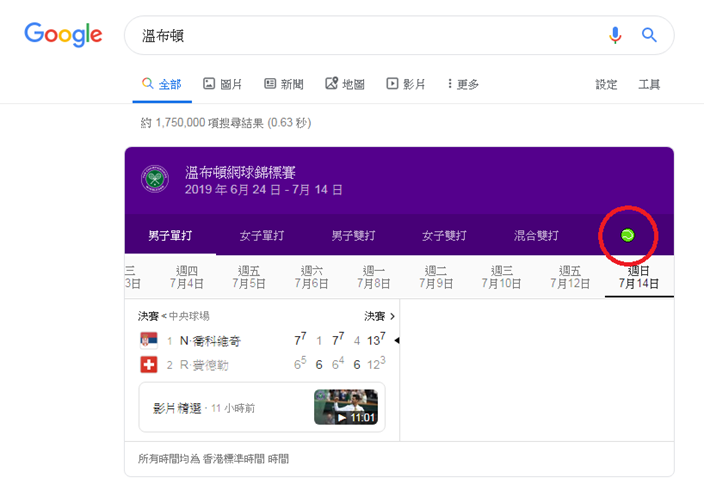This screenshot has height=484, width=704.
Task: Select the 全部 search tab
Action: [x=162, y=84]
